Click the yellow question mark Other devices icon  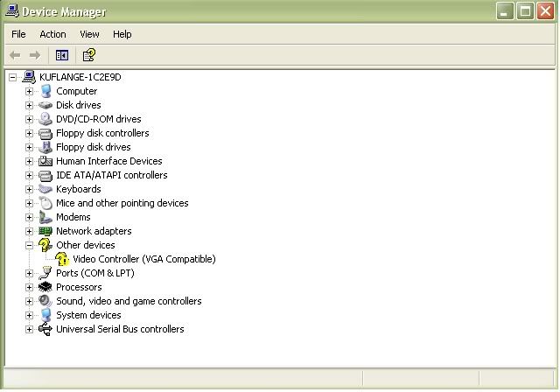point(45,245)
